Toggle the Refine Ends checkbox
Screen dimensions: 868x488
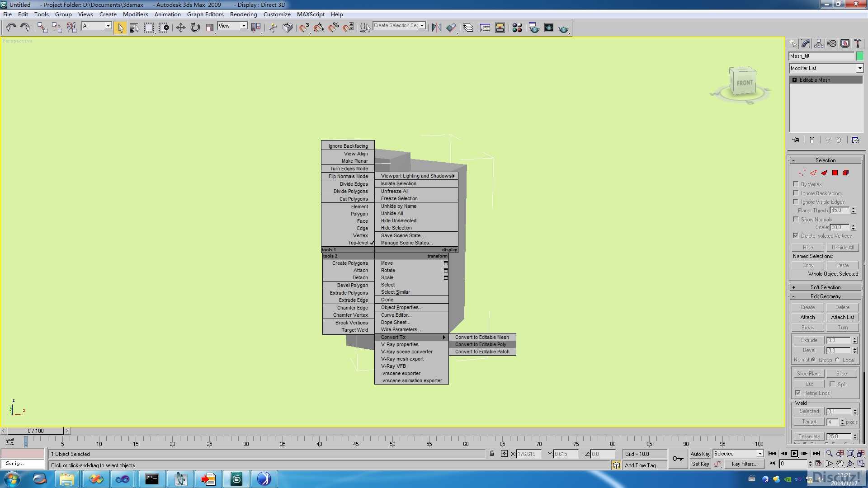[798, 393]
